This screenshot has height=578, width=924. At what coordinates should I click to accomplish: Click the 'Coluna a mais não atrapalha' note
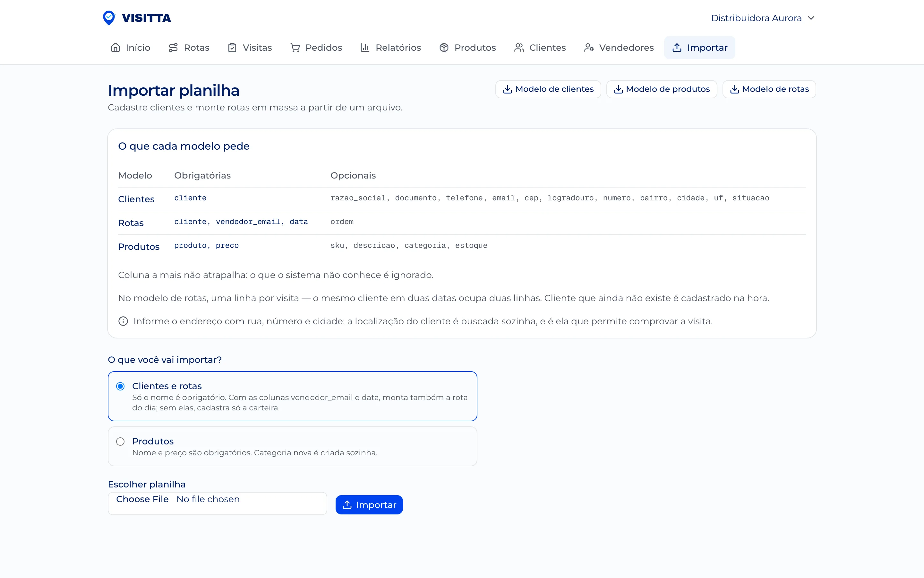(x=276, y=275)
